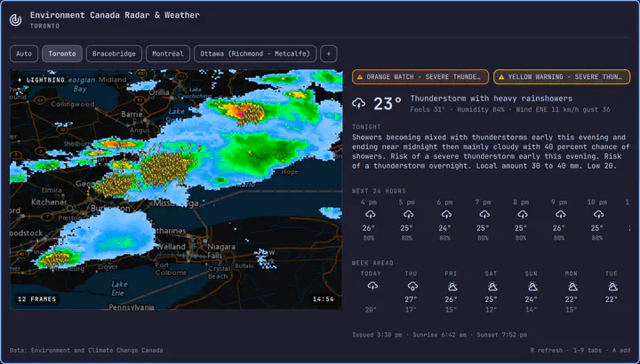Add a new location with plus button
Screen dimensions: 640x364
pyautogui.click(x=329, y=54)
